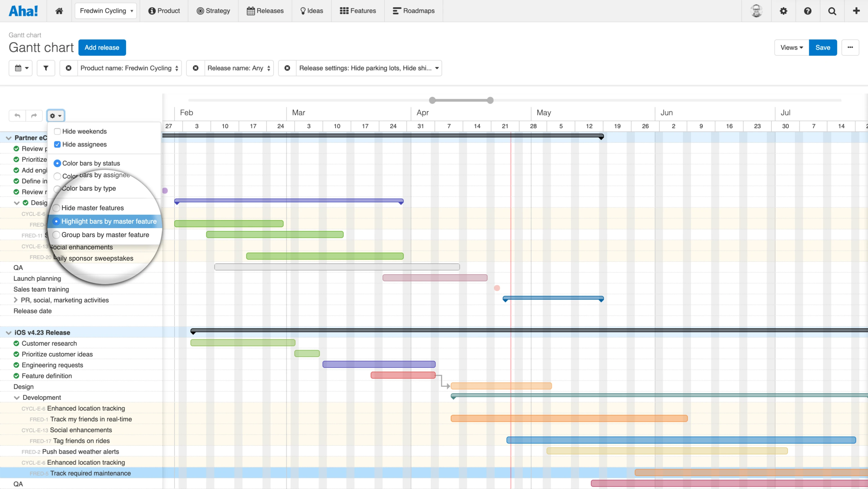Collapse the iOS v4.23 Release section
This screenshot has width=868, height=489.
[8, 333]
